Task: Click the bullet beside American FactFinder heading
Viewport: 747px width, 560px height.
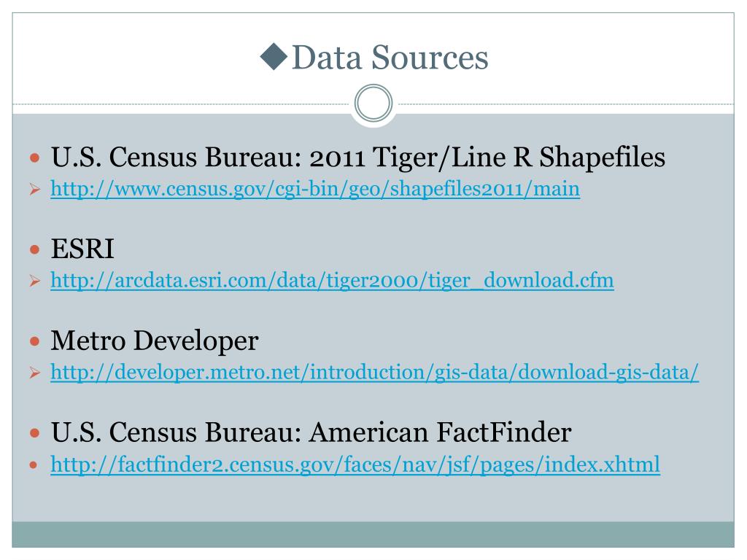Action: pos(34,433)
